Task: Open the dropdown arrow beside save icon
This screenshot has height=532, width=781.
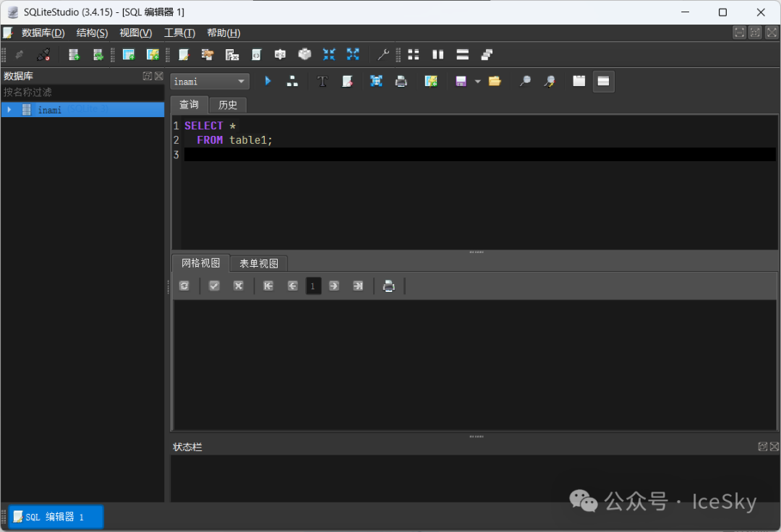Action: (x=477, y=82)
